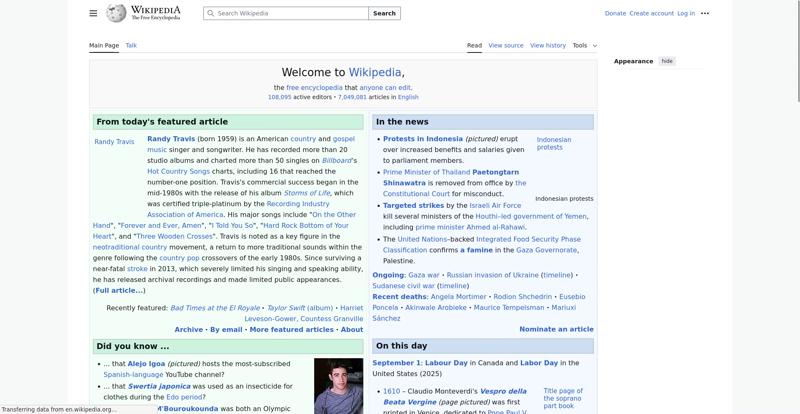Click the Alejo Igoa portrait photo

(x=338, y=386)
